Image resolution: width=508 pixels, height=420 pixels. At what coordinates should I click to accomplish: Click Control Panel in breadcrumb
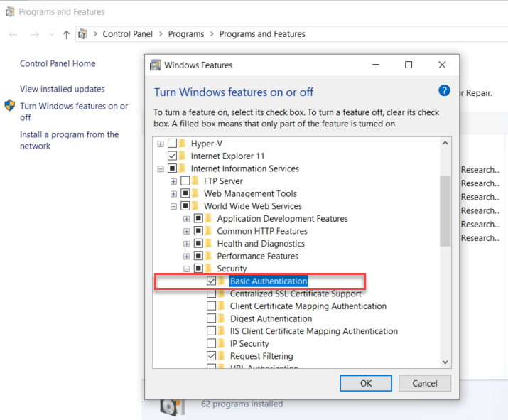(x=127, y=34)
